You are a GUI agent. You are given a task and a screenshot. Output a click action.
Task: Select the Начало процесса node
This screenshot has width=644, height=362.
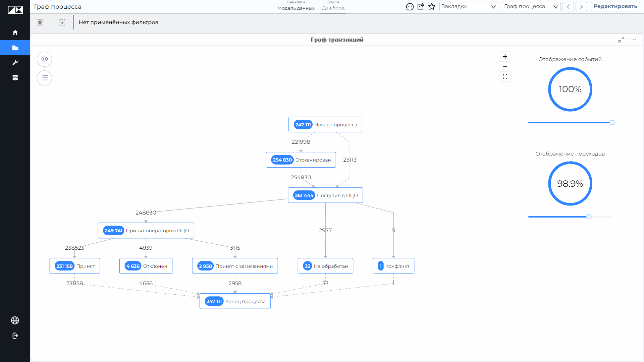click(x=325, y=125)
